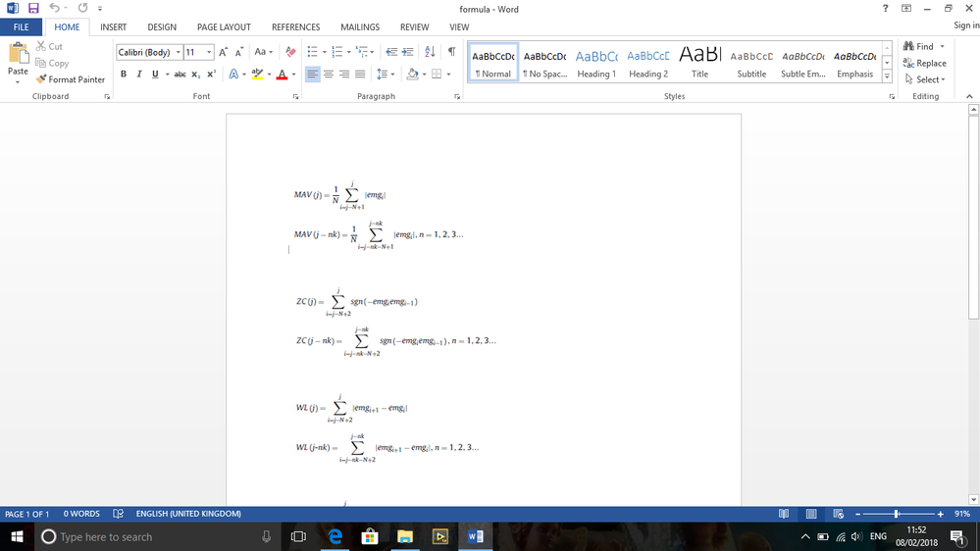Click the Save icon in quick access toolbar
The image size is (980, 551).
33,8
